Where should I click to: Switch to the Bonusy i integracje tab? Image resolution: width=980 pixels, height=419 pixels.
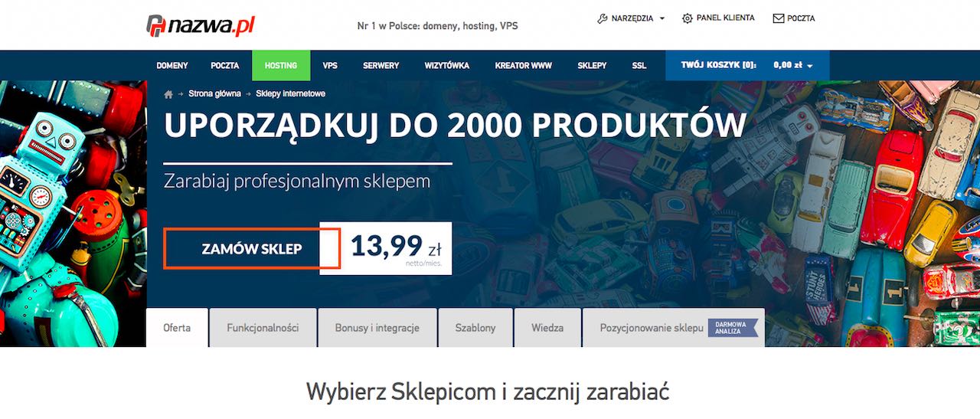point(377,328)
